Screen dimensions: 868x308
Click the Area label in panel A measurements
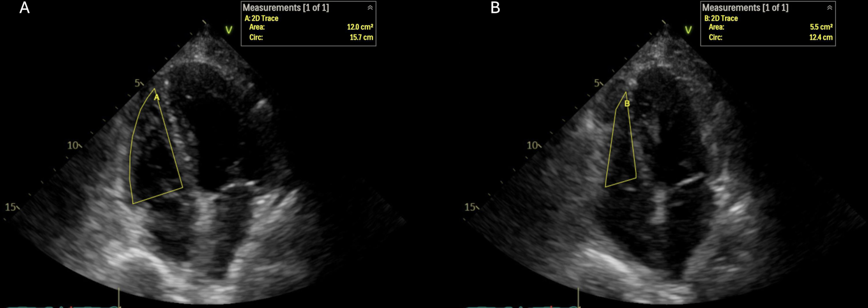pyautogui.click(x=256, y=27)
